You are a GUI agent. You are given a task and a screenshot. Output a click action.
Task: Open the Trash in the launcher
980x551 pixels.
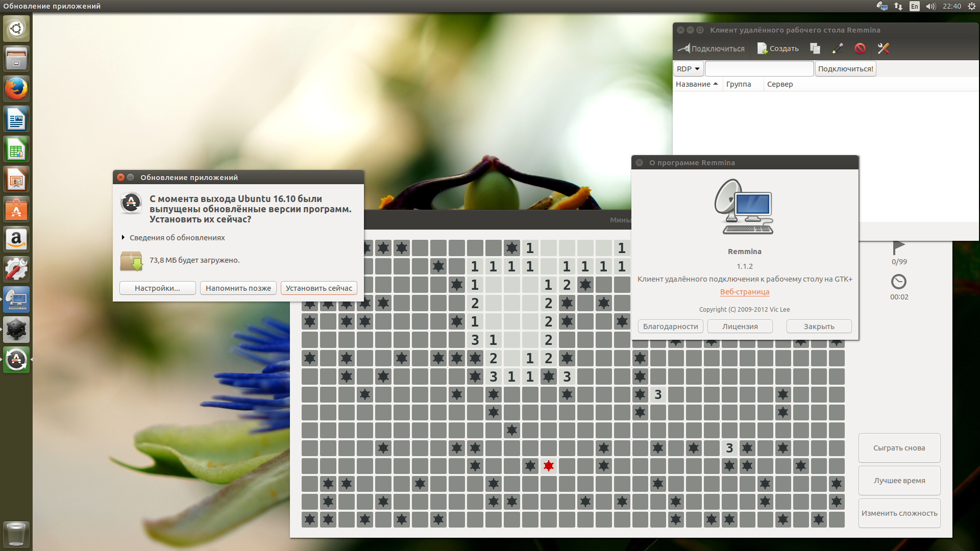[x=16, y=534]
